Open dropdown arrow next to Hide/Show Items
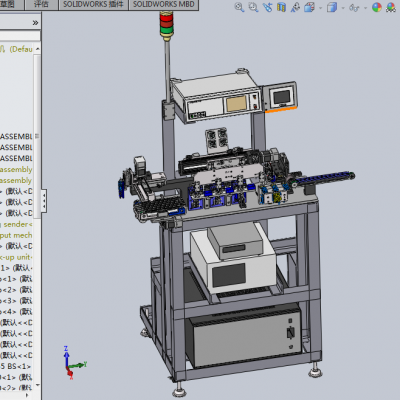Image resolution: width=400 pixels, height=400 pixels. [365, 8]
